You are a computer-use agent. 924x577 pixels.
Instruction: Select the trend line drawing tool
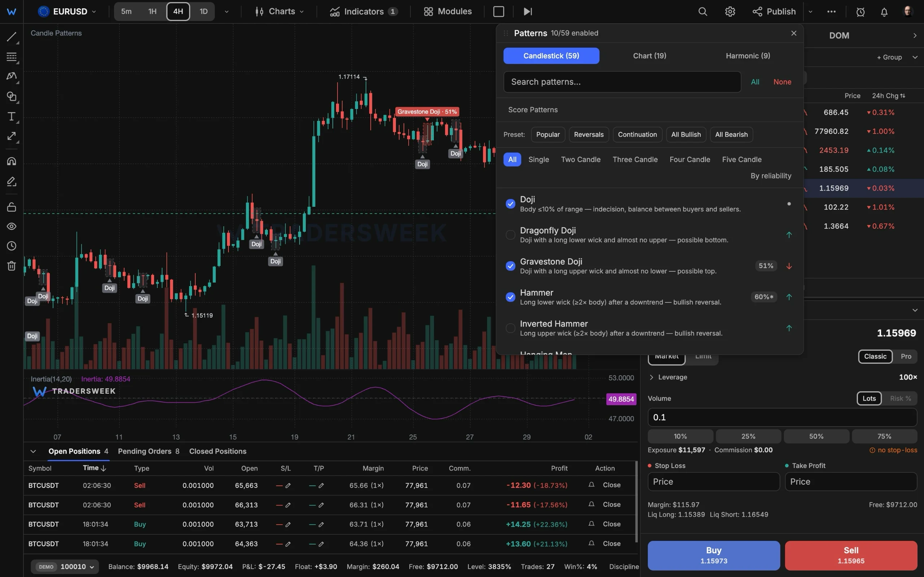12,37
